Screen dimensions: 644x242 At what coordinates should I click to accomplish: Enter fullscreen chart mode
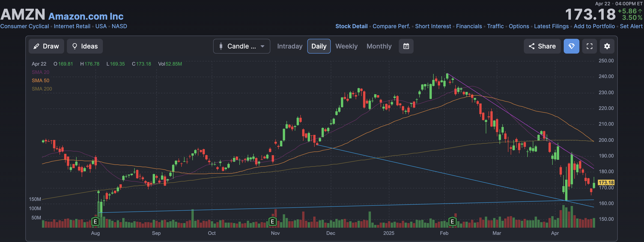(x=589, y=46)
